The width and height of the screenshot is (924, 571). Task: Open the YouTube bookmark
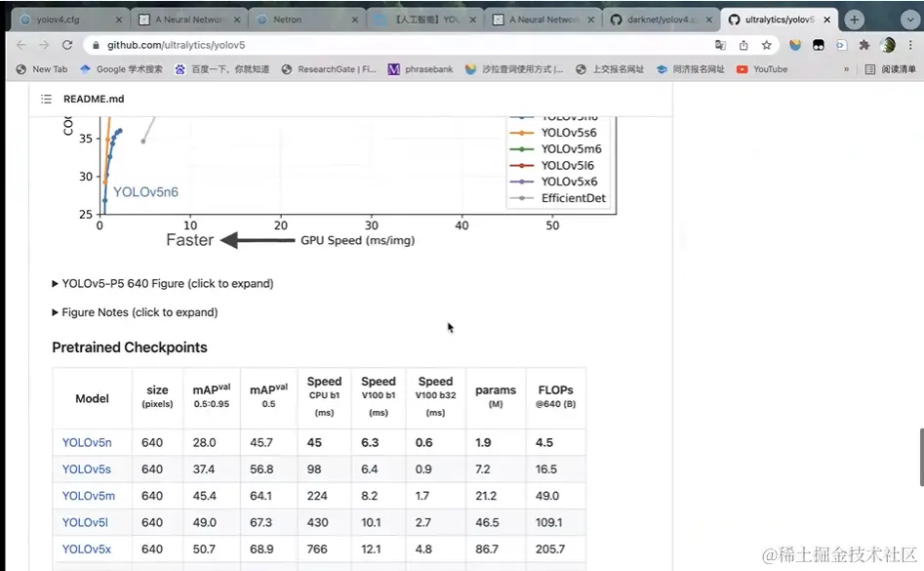762,69
